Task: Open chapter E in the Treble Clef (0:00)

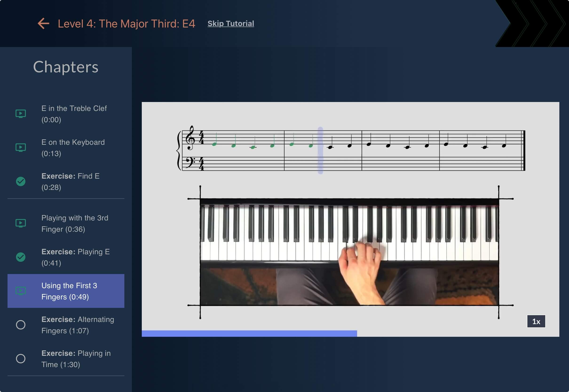Action: click(74, 114)
